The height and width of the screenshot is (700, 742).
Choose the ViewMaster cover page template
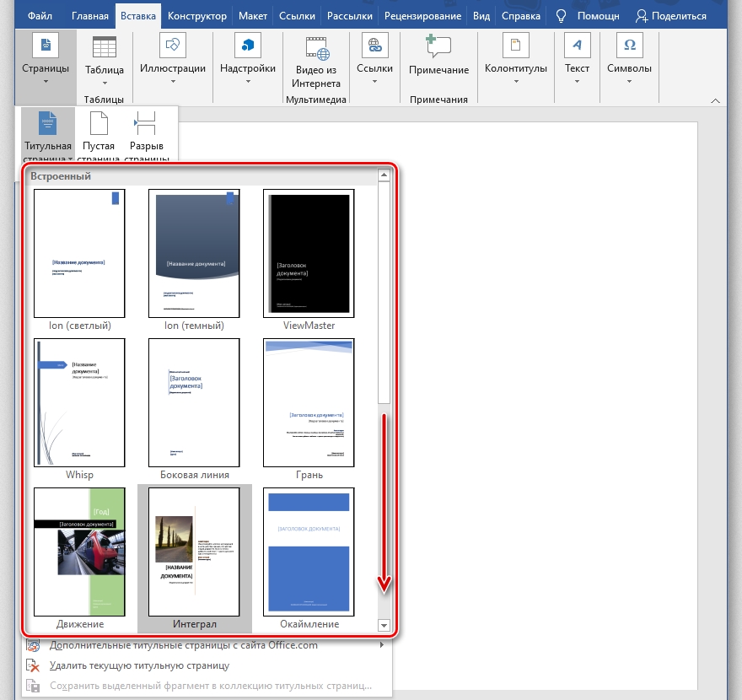309,253
